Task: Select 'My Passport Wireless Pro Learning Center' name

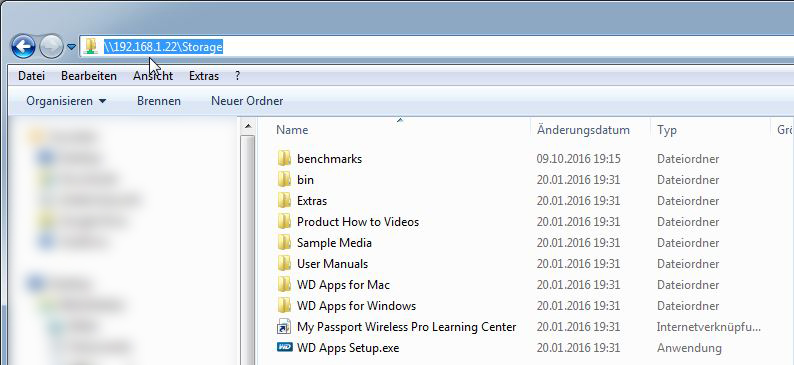Action: click(x=407, y=327)
